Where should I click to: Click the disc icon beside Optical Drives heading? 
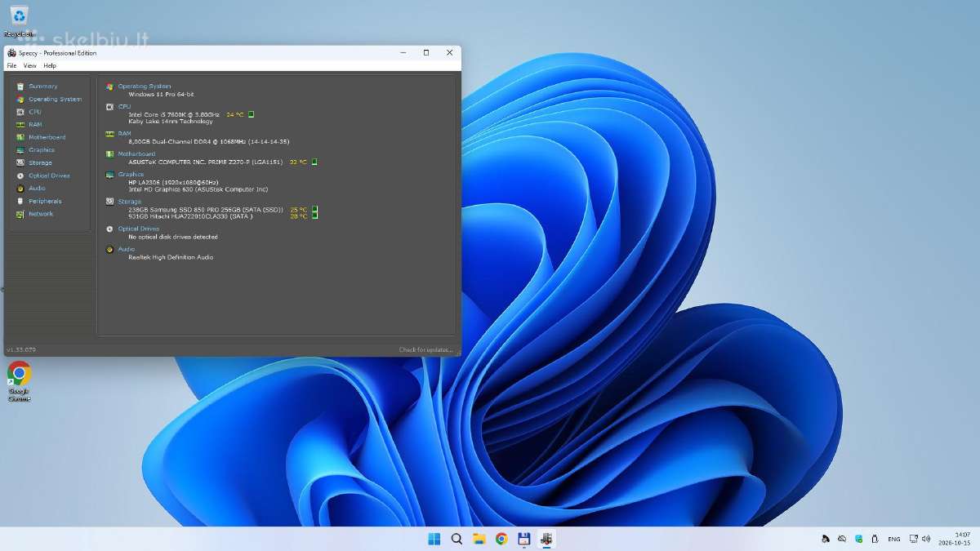point(110,229)
